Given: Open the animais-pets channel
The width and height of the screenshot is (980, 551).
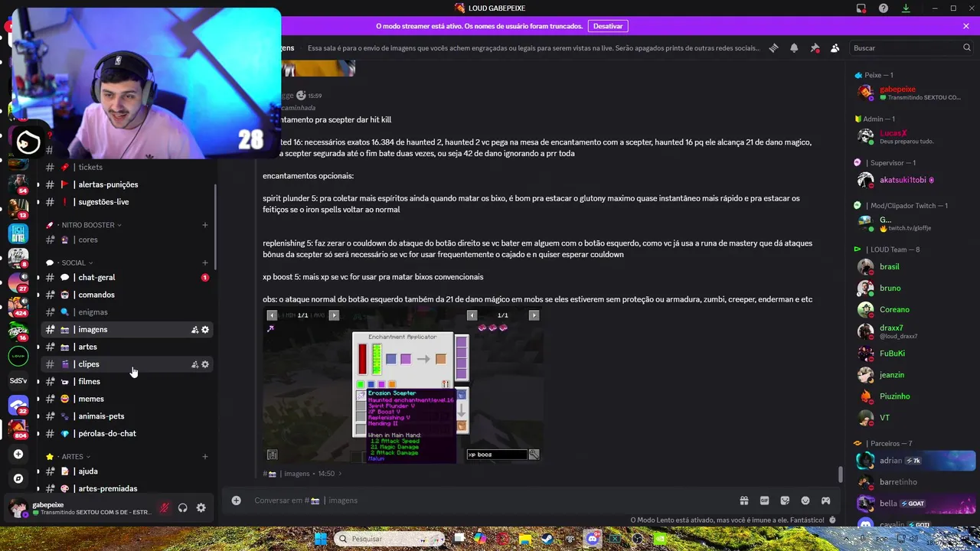Looking at the screenshot, I should coord(126,416).
